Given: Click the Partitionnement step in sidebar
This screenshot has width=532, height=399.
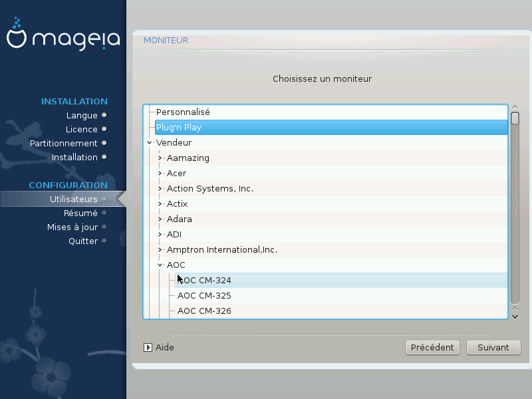Looking at the screenshot, I should point(63,143).
